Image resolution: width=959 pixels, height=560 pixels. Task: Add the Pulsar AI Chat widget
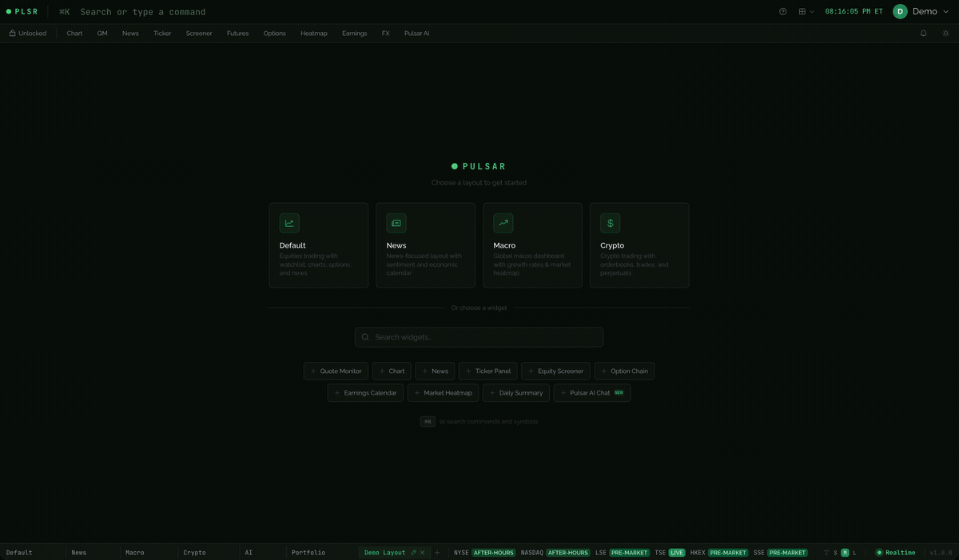pyautogui.click(x=592, y=392)
